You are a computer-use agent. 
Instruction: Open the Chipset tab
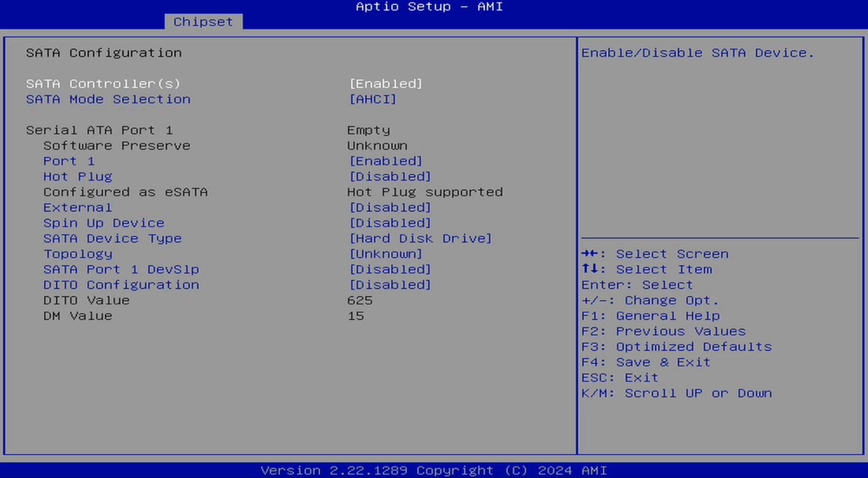[203, 22]
